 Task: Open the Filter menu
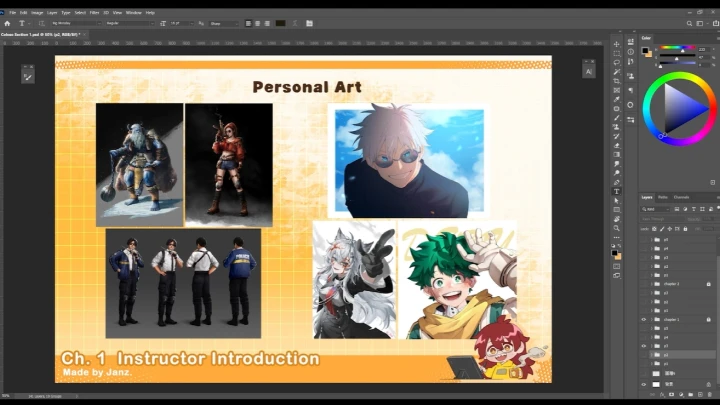tap(94, 12)
